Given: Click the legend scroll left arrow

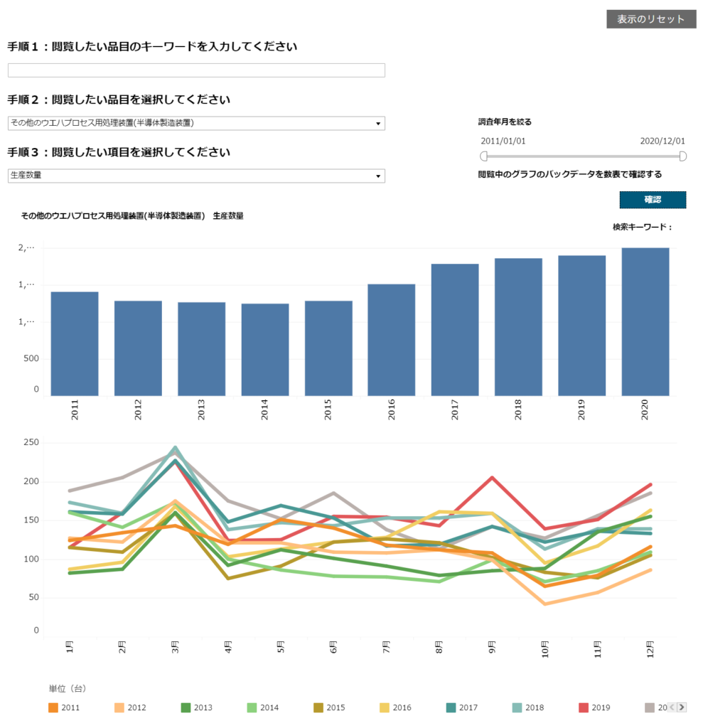Looking at the screenshot, I should tap(672, 707).
